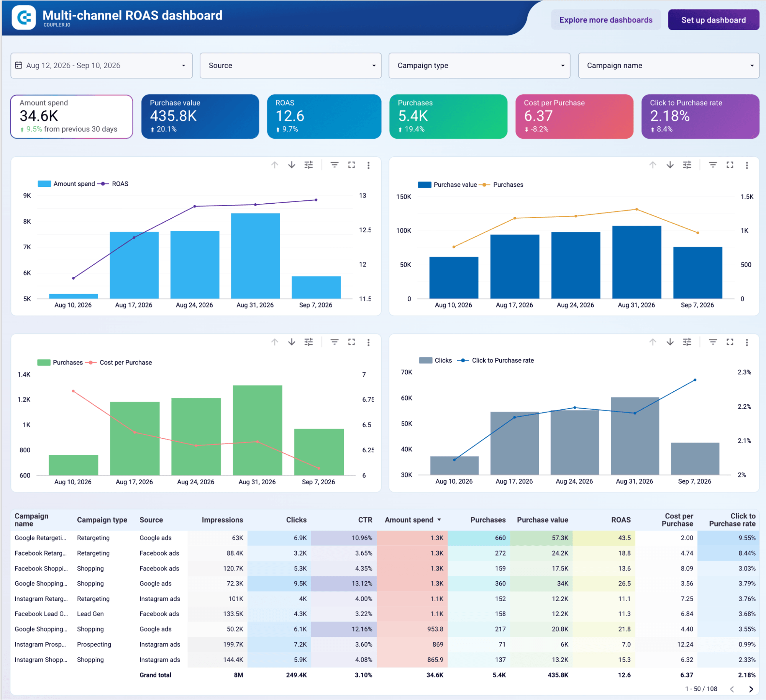
Task: Expand the Campaign type filter
Action: click(479, 65)
